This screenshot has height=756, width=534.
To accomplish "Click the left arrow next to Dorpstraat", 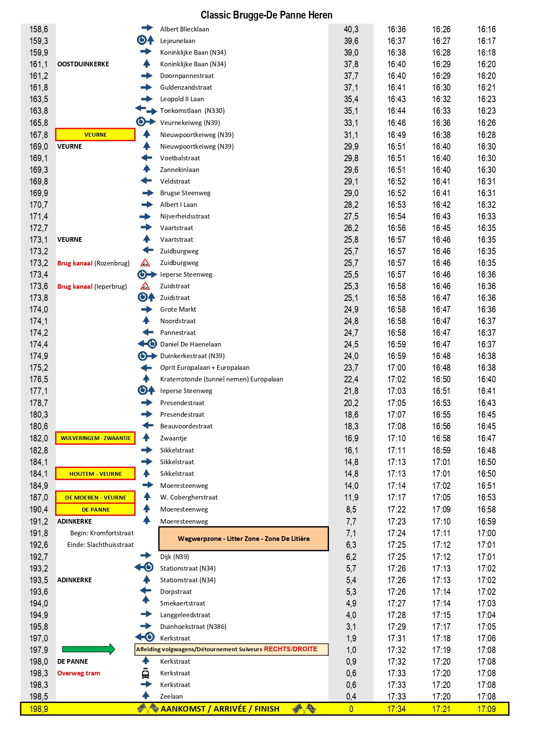I will [x=146, y=590].
